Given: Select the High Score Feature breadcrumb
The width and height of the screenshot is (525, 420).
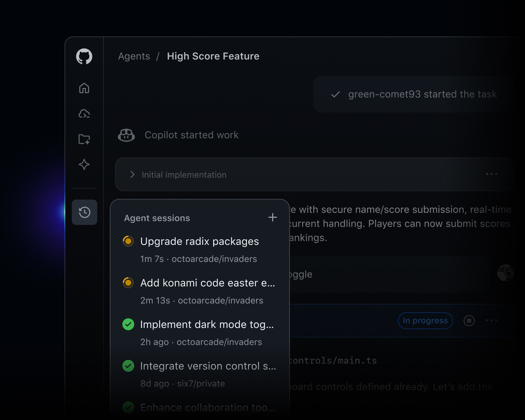Looking at the screenshot, I should pos(213,56).
